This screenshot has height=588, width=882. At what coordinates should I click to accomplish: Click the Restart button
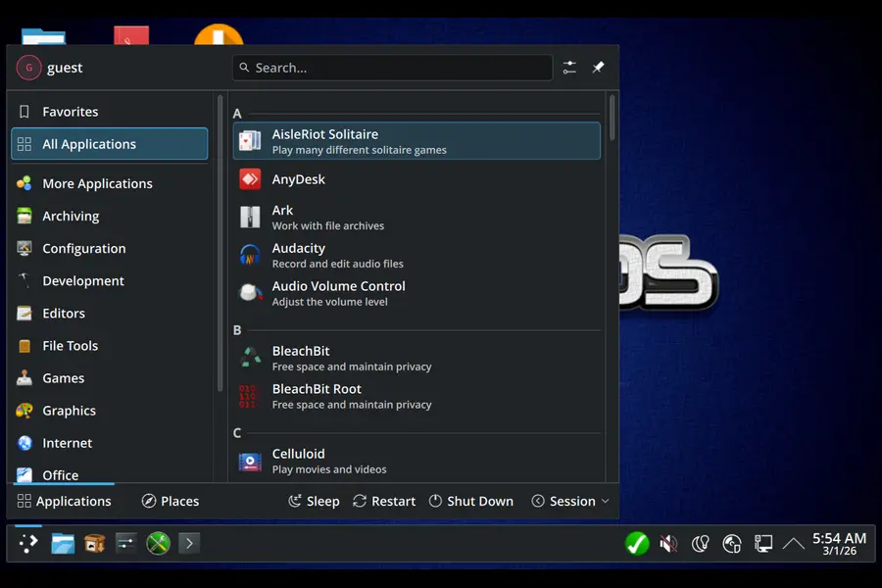[x=384, y=501]
